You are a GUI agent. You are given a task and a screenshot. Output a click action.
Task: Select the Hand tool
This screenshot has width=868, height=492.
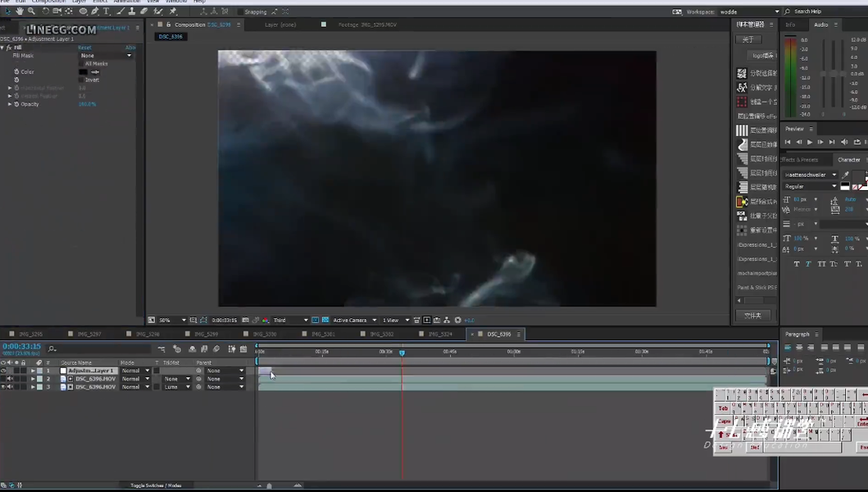[20, 11]
